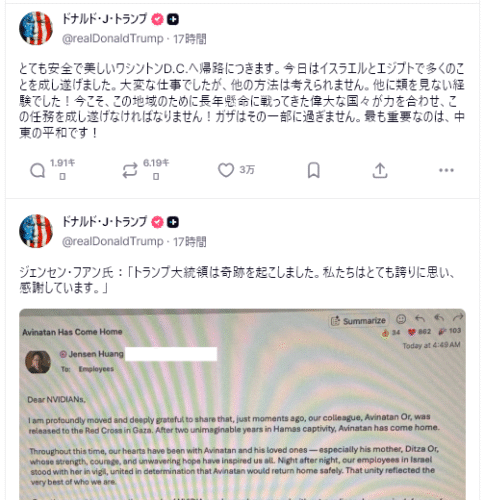The height and width of the screenshot is (500, 484).
Task: Click the black plus badge on the second post
Action: (x=173, y=222)
